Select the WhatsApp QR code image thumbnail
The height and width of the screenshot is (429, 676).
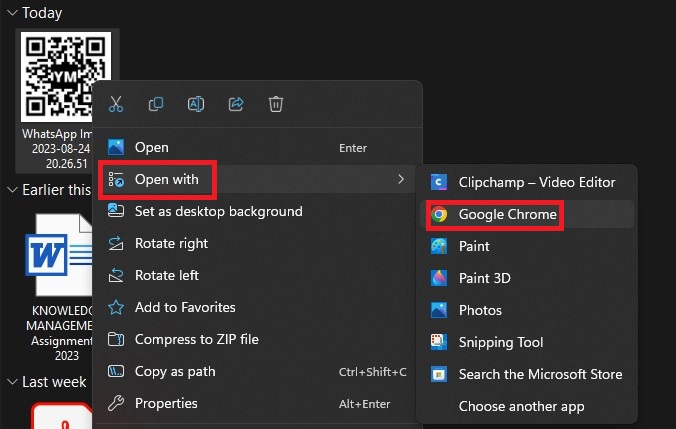(67, 73)
